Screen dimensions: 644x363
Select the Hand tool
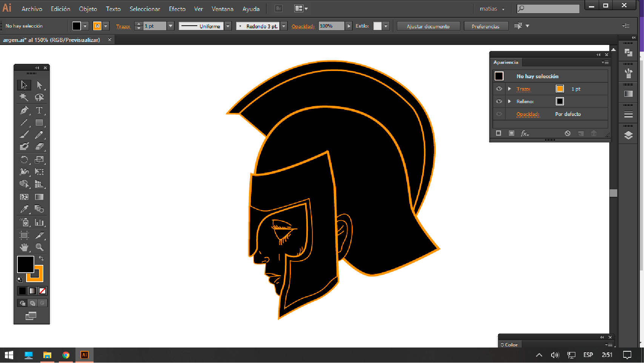[x=24, y=247]
